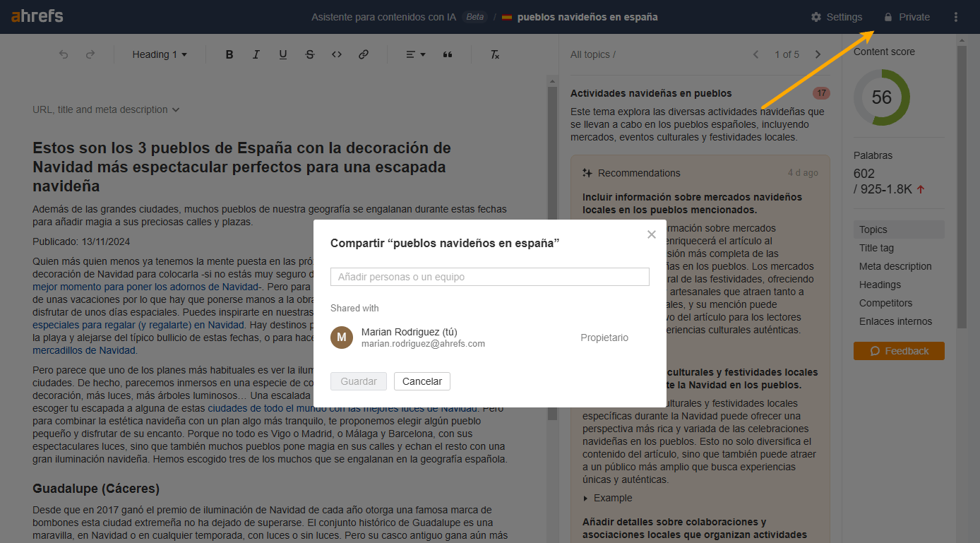Expand the Example disclosure triangle

tap(586, 498)
